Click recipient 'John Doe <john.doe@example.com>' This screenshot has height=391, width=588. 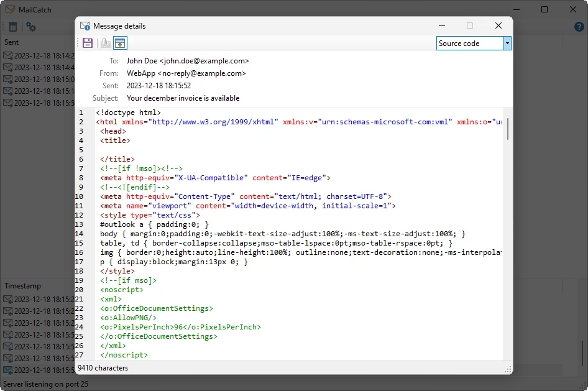[x=188, y=61]
